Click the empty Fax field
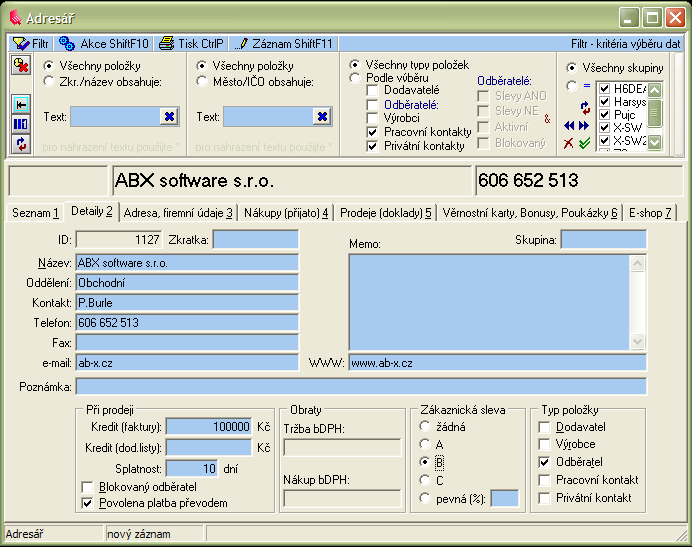Viewport: 692px width, 547px height. (187, 343)
